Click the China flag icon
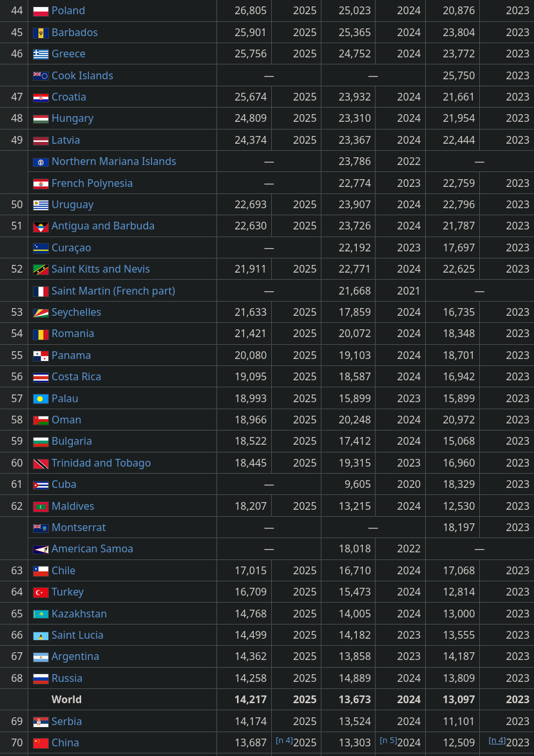The height and width of the screenshot is (756, 534). [41, 744]
